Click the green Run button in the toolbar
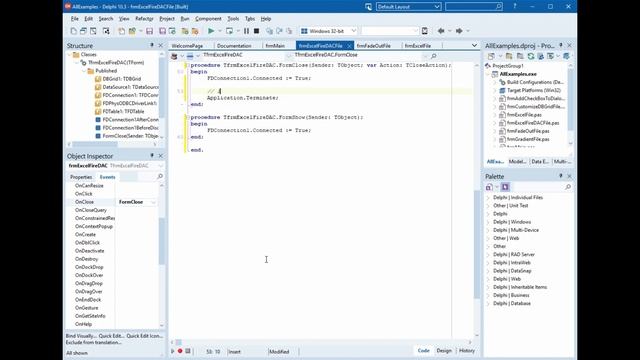640x360 pixels. 211,31
